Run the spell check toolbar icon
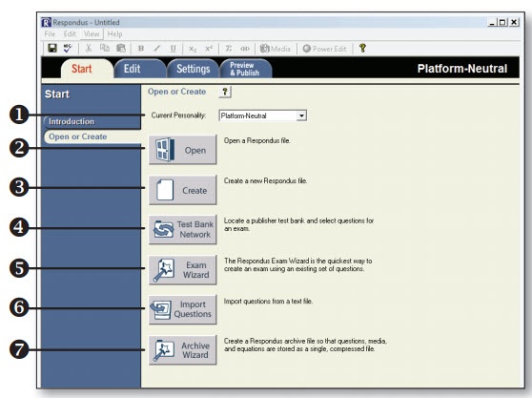This screenshot has height=398, width=532. tap(68, 49)
